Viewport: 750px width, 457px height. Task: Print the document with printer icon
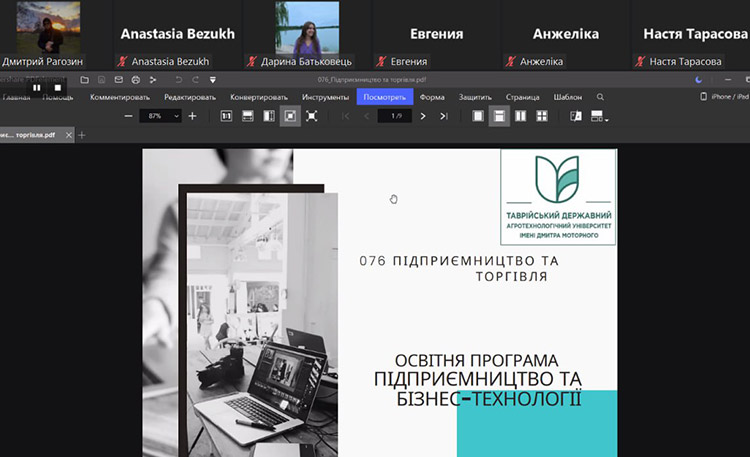(136, 80)
